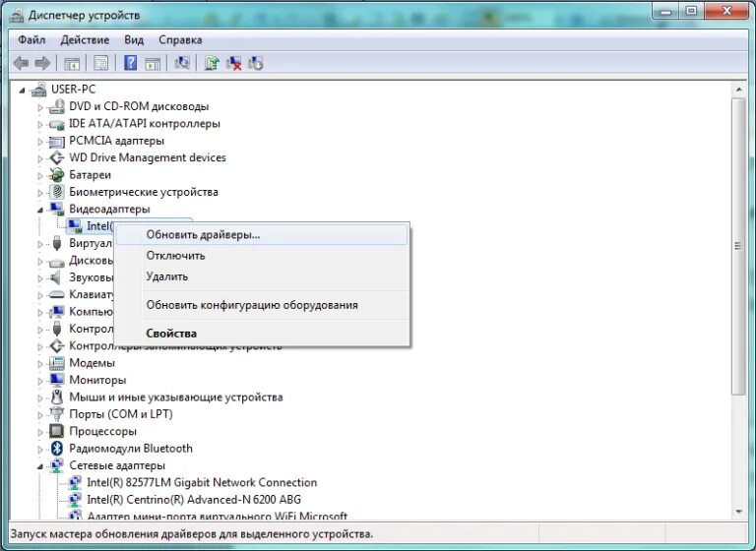756x551 pixels.
Task: Click the IDE ATA/ATAPI controller icon
Action: [x=57, y=124]
